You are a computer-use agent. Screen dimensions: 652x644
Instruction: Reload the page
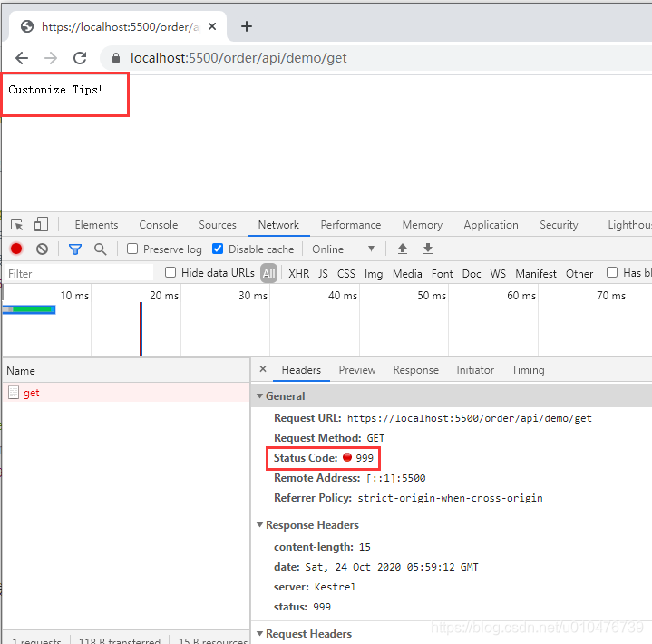tap(80, 58)
